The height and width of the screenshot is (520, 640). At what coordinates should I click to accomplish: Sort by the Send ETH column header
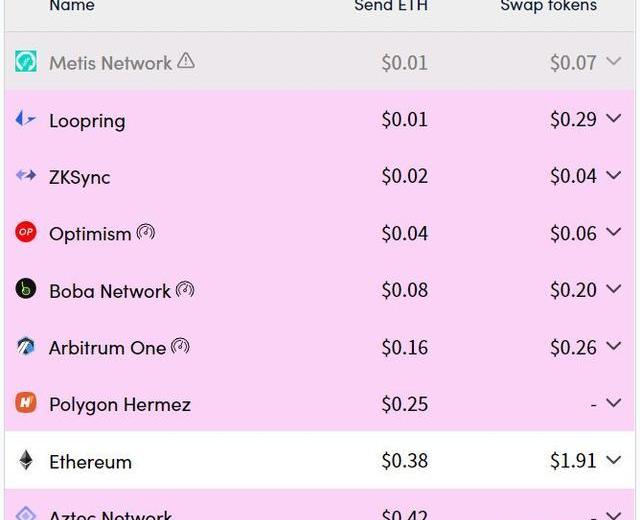pyautogui.click(x=390, y=6)
